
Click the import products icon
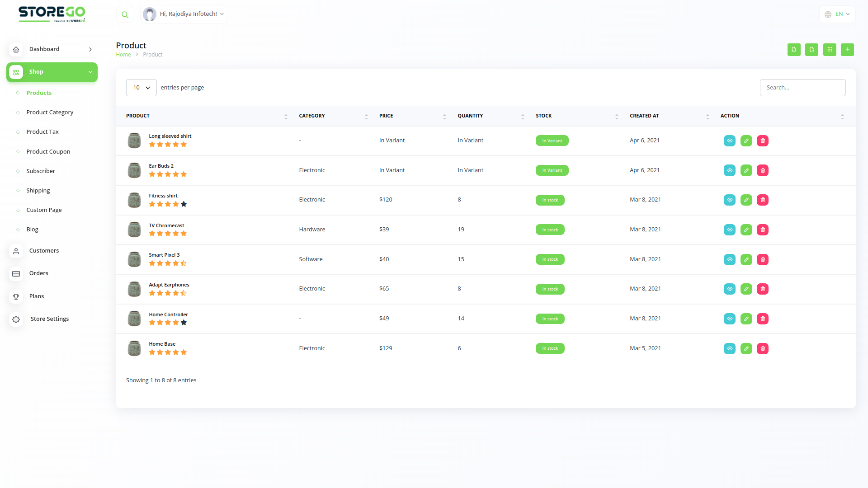[794, 50]
